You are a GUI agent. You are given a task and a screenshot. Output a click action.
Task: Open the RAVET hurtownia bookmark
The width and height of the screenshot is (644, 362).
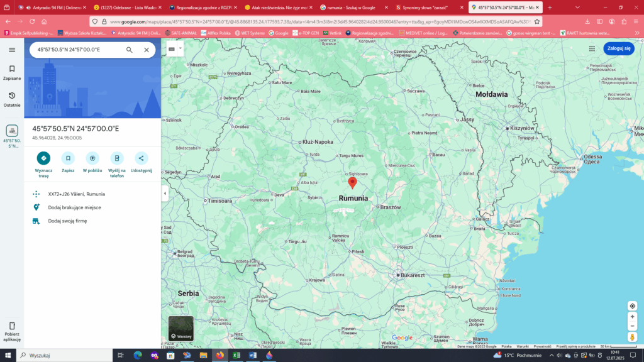click(585, 33)
